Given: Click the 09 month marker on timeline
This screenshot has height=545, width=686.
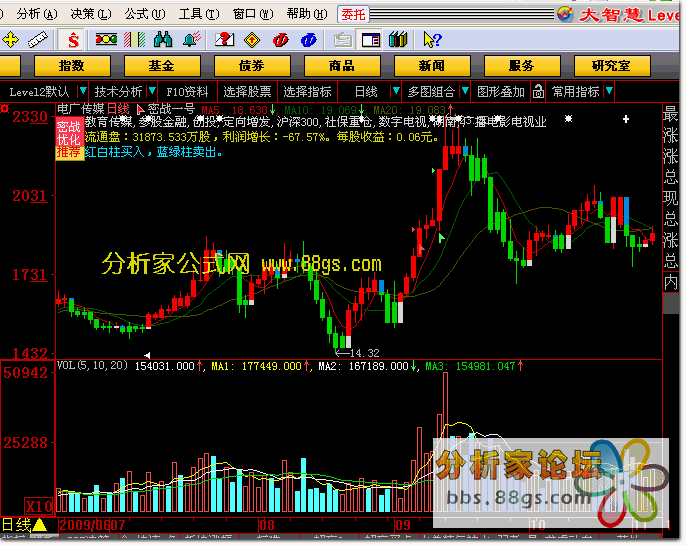Looking at the screenshot, I should pos(402,525).
